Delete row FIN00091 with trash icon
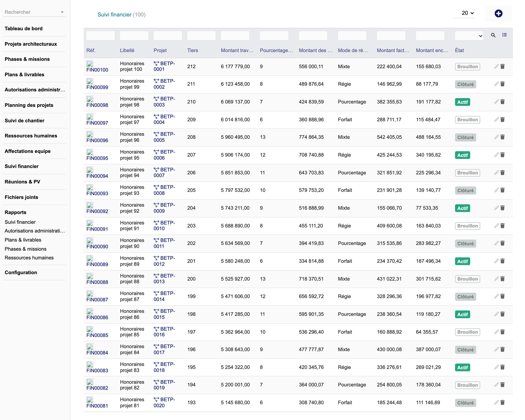 [502, 226]
